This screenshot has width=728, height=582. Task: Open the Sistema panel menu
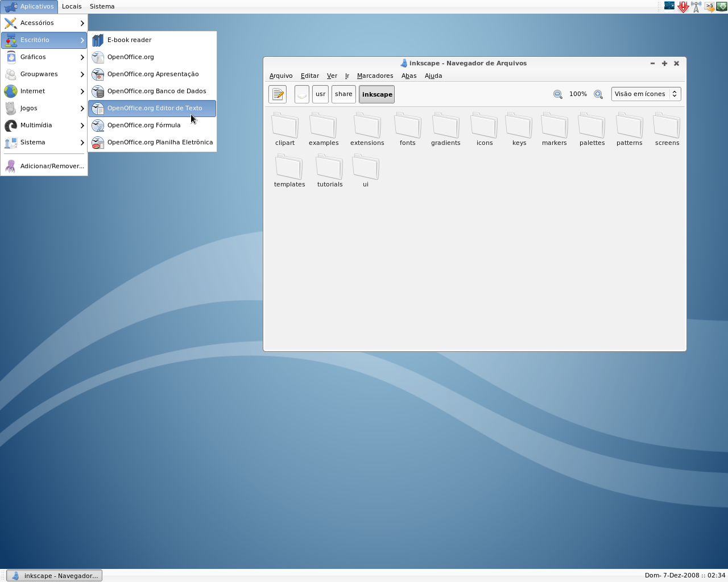coord(102,6)
